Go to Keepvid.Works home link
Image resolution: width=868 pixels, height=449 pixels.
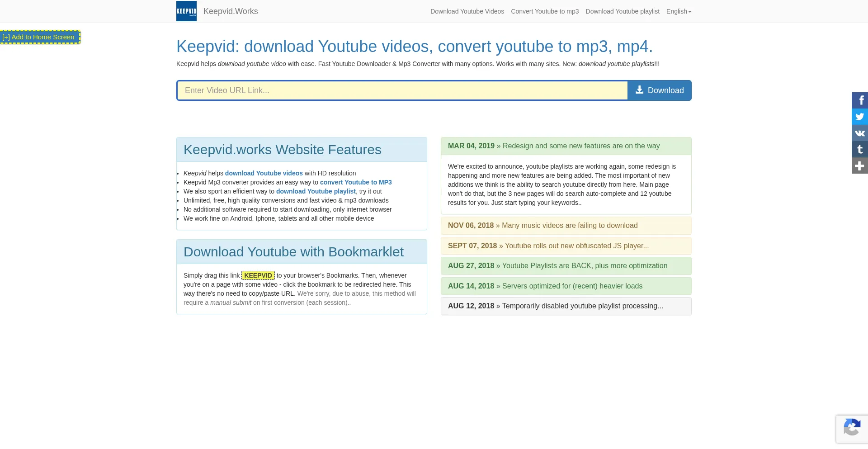(x=231, y=11)
